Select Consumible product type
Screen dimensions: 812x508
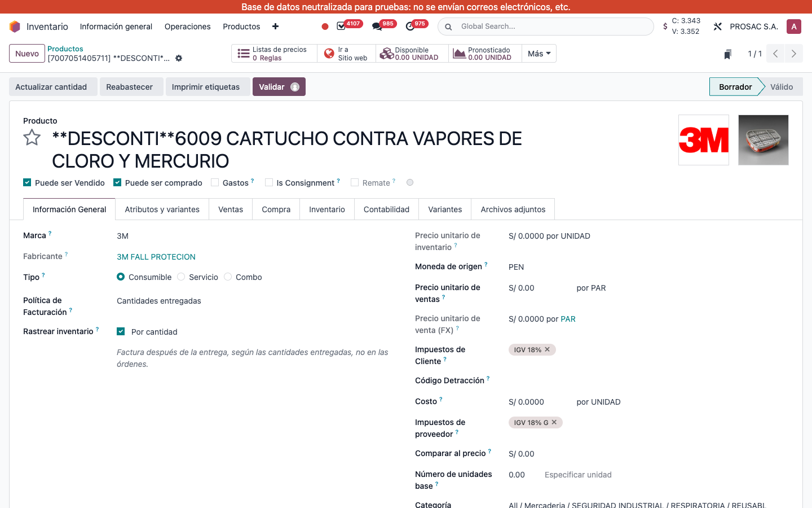coord(121,277)
